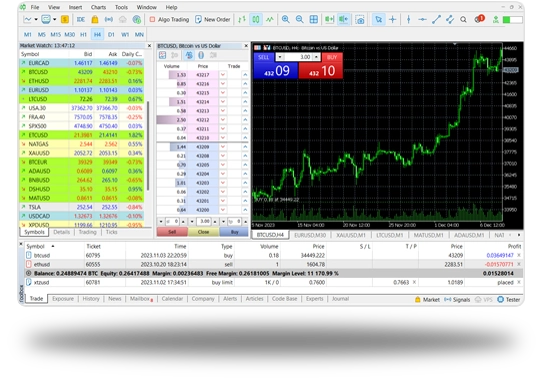This screenshot has width=540, height=383.
Task: Select the XAUUSD row in Market Watch
Action: [x=82, y=153]
